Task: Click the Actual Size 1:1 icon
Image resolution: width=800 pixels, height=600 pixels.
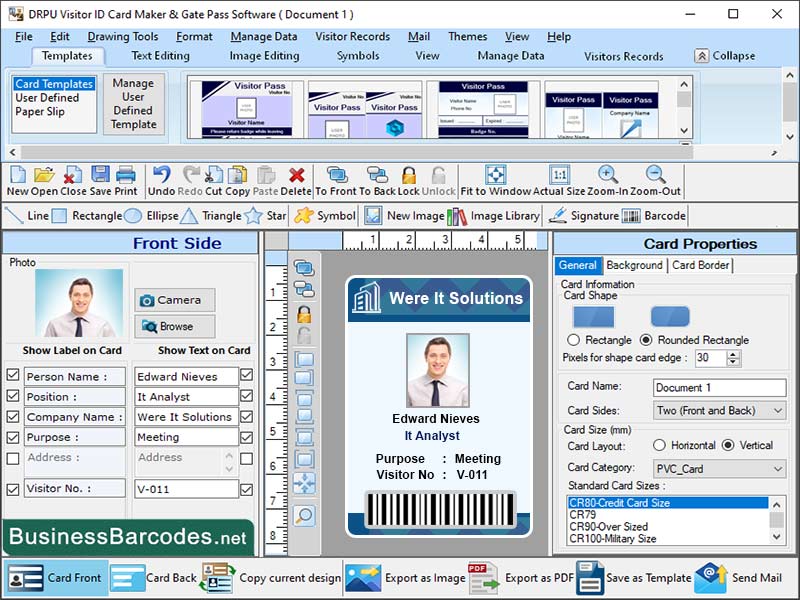Action: 559,175
